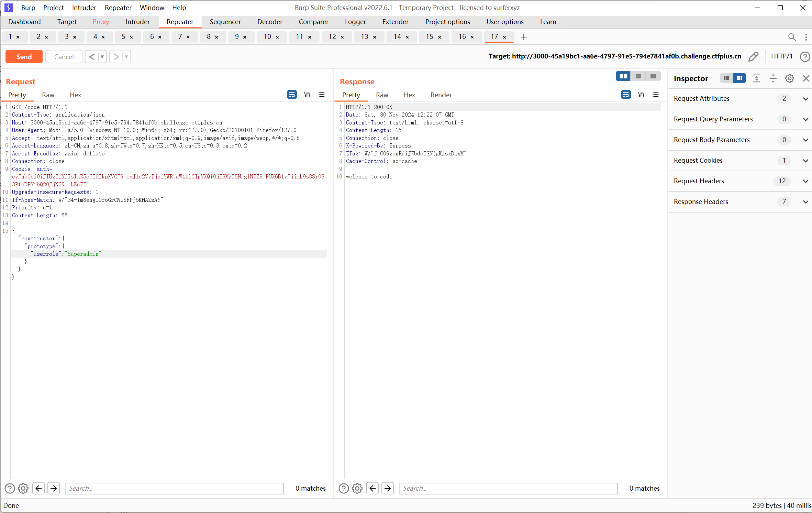The image size is (812, 513).
Task: Jump to previous Request search match
Action: (x=38, y=488)
